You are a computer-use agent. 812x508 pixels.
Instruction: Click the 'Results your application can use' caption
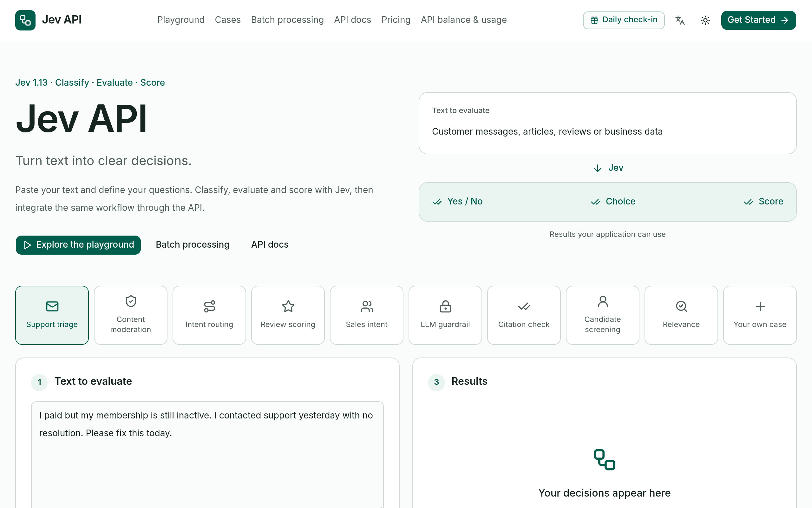pyautogui.click(x=607, y=234)
